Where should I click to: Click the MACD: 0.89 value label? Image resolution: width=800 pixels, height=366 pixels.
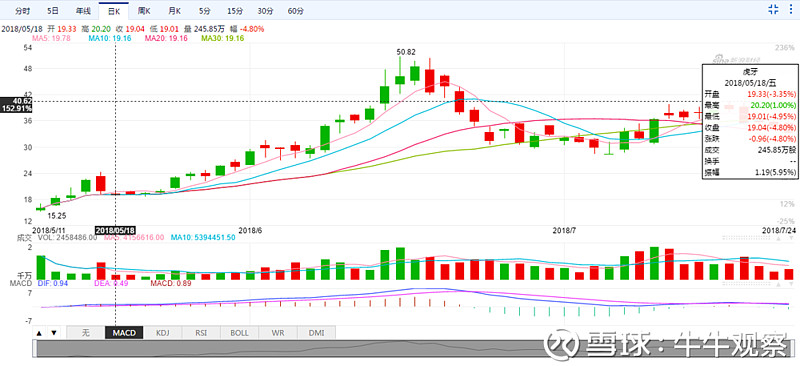tap(170, 283)
